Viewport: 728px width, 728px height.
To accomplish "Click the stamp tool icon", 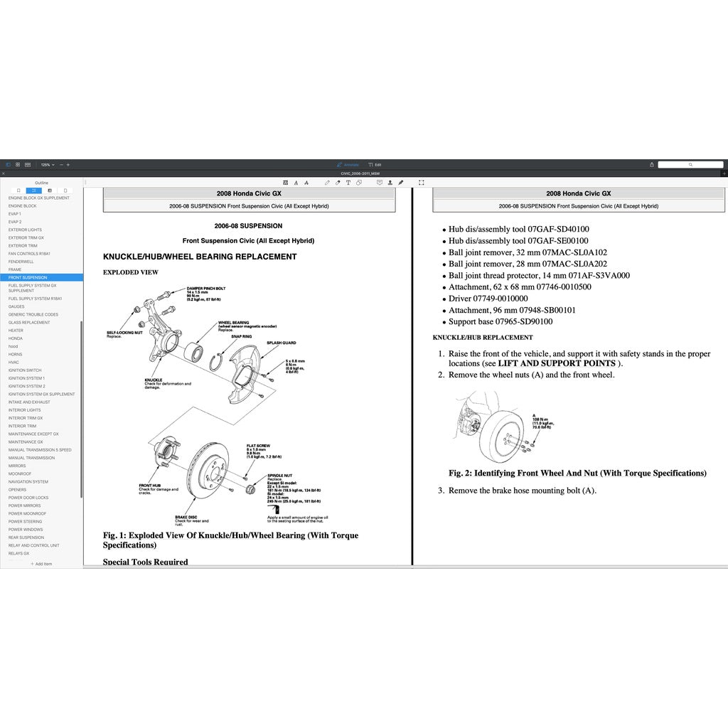I will [390, 183].
